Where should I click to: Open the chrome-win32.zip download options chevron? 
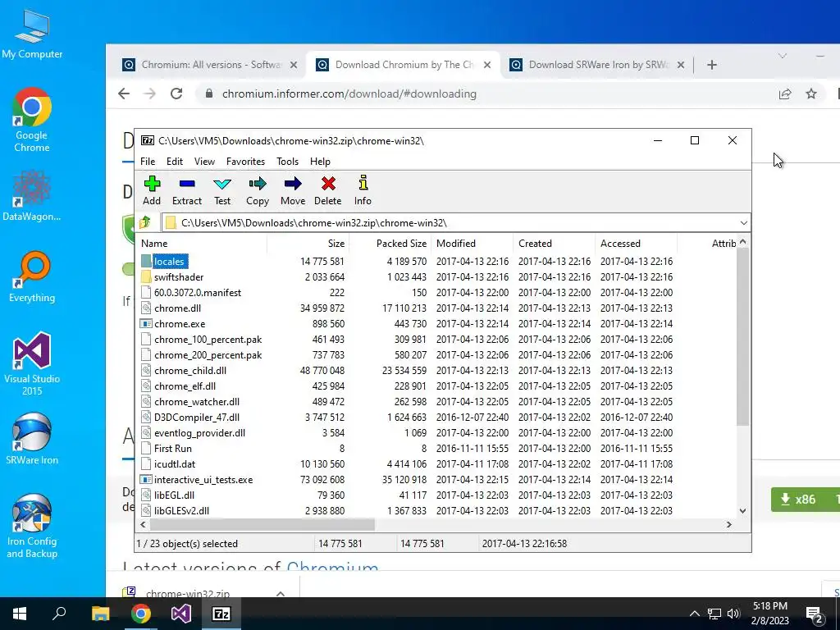pos(281,594)
